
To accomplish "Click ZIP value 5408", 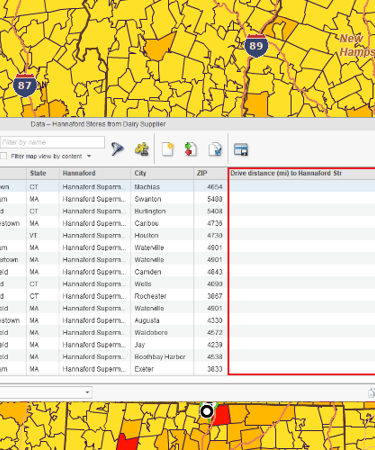I will click(x=215, y=211).
